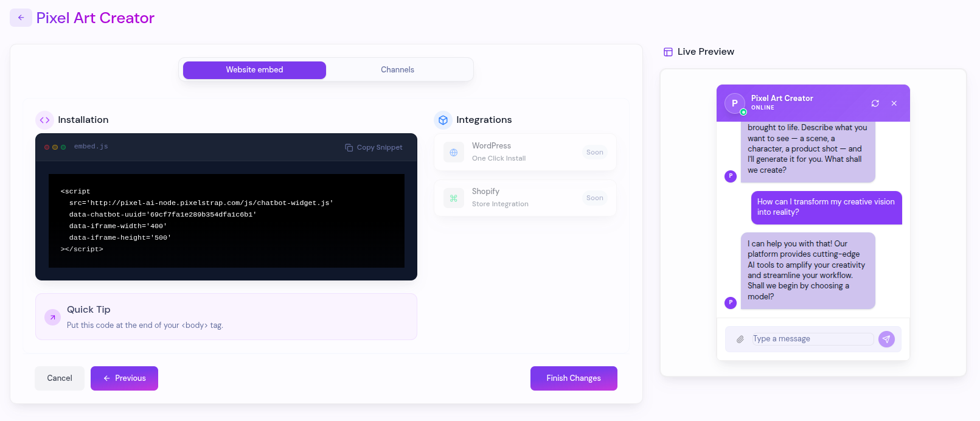The image size is (980, 421).
Task: Refresh the chat preview conversation
Action: [875, 103]
